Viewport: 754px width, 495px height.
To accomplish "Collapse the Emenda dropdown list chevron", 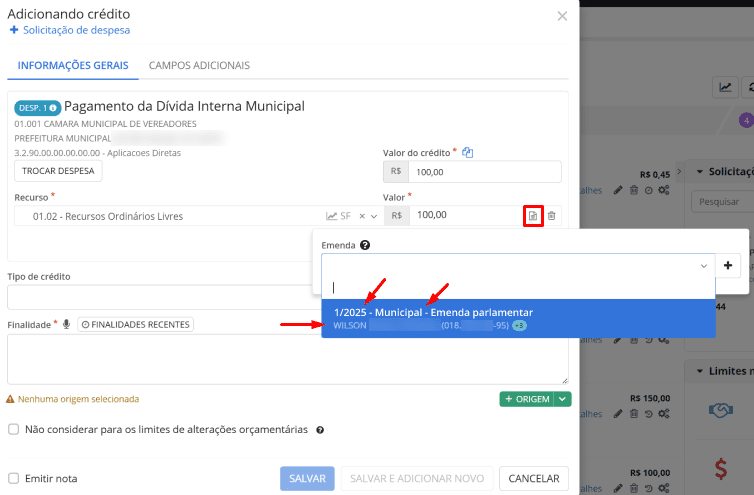I will click(703, 266).
